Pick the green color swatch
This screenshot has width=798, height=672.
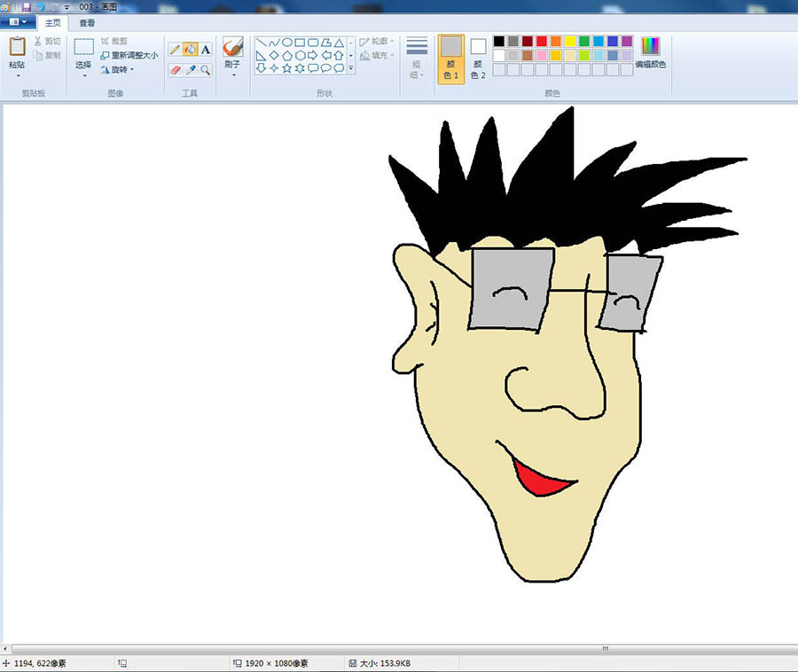585,41
